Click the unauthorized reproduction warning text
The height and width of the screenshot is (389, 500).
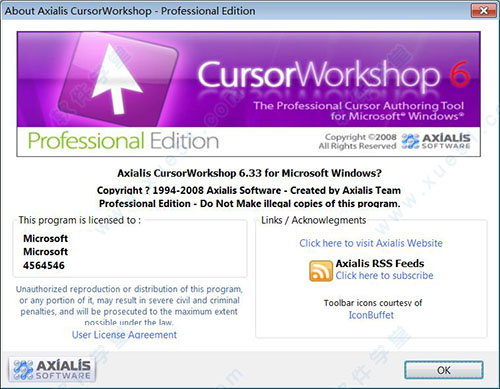point(129,305)
